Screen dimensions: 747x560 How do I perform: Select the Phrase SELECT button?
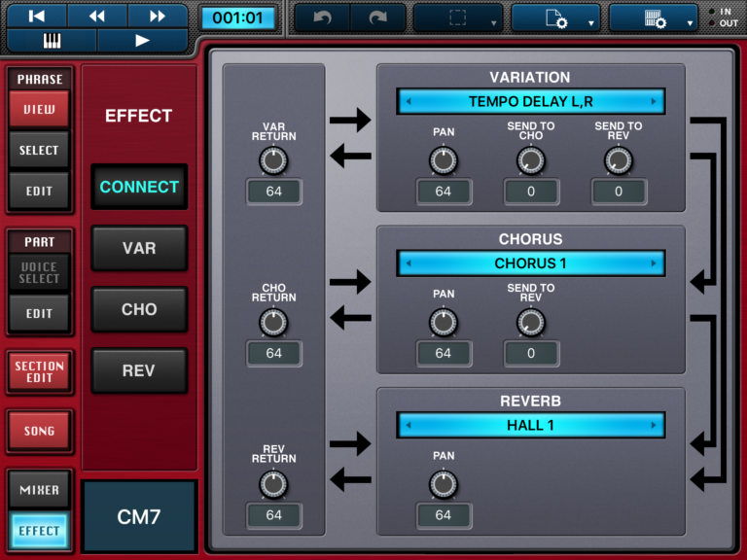[x=39, y=150]
